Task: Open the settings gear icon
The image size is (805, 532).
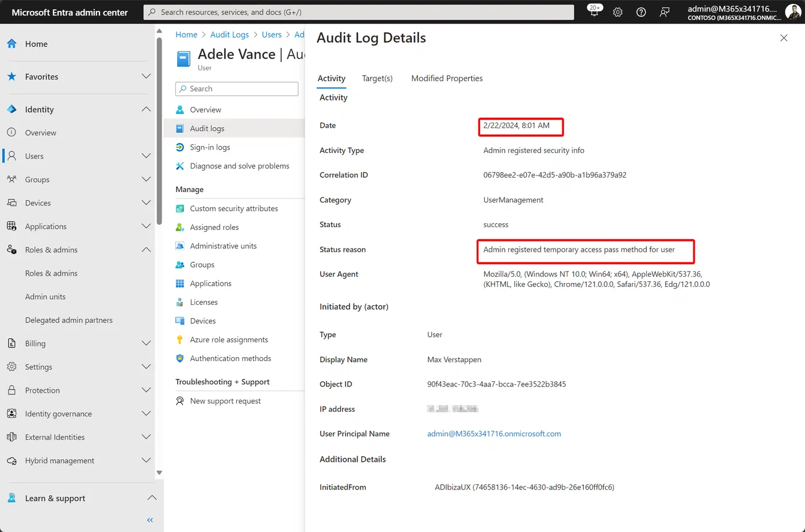Action: (618, 12)
